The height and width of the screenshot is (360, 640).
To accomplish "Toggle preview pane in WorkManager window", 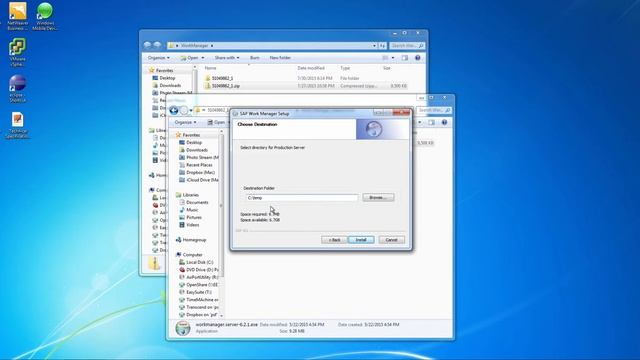I will pos(404,58).
